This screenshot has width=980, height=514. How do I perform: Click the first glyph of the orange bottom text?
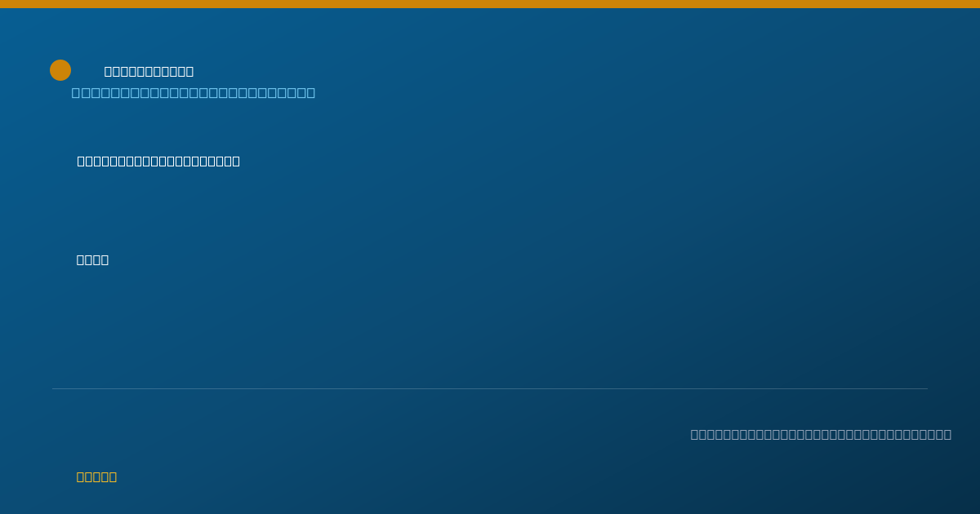[81, 477]
